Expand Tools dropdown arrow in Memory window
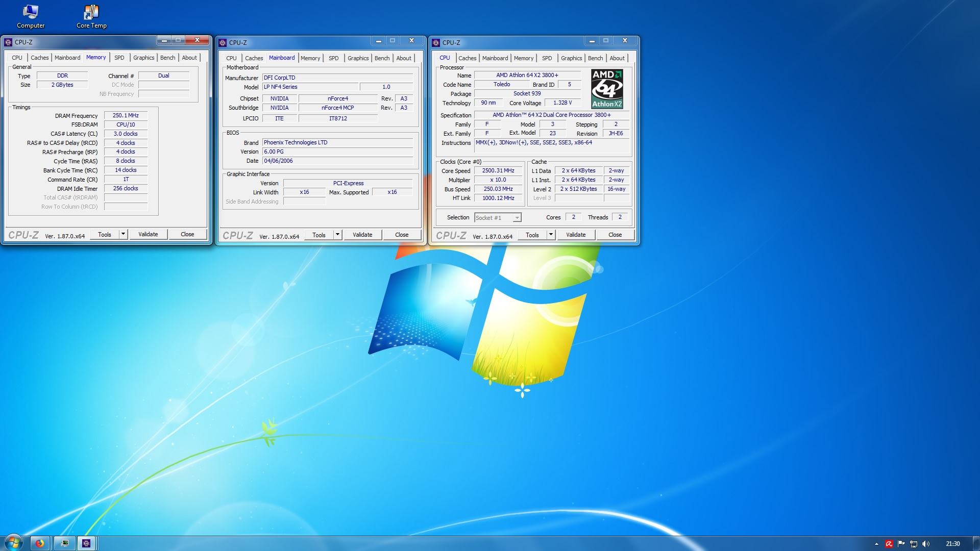Viewport: 980px width, 551px height. pyautogui.click(x=123, y=234)
